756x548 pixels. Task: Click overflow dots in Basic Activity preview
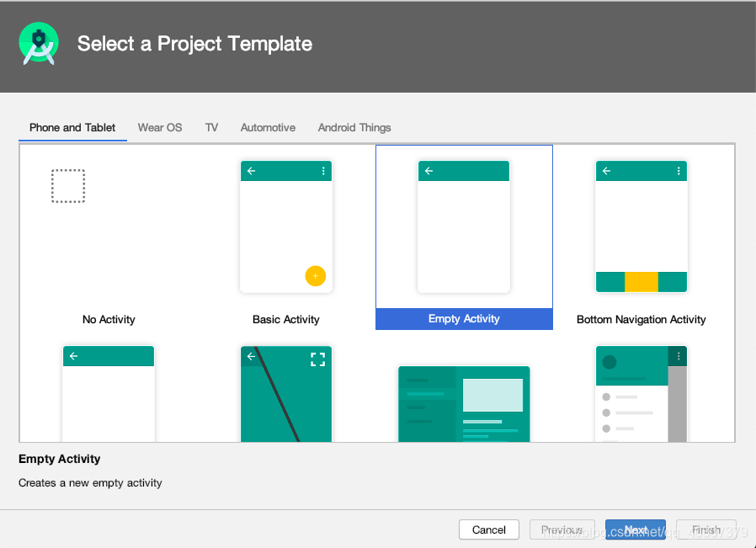pyautogui.click(x=323, y=171)
